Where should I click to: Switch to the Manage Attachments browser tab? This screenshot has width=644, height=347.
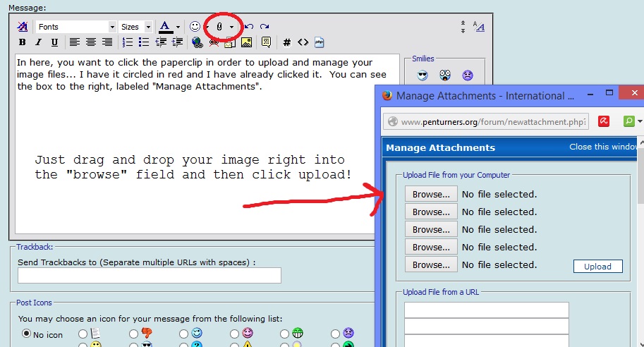pyautogui.click(x=480, y=95)
